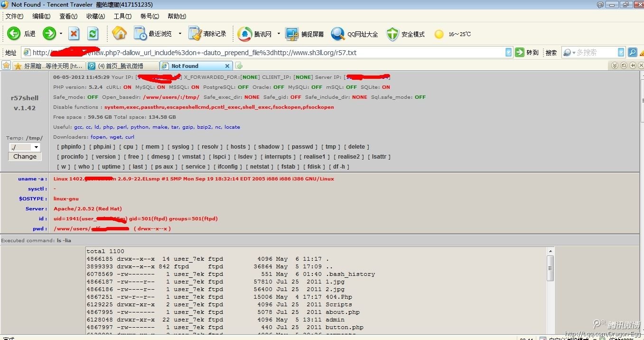Viewport: 644px width, 340px height.
Task: Click the [ passwd ] link
Action: tap(302, 147)
